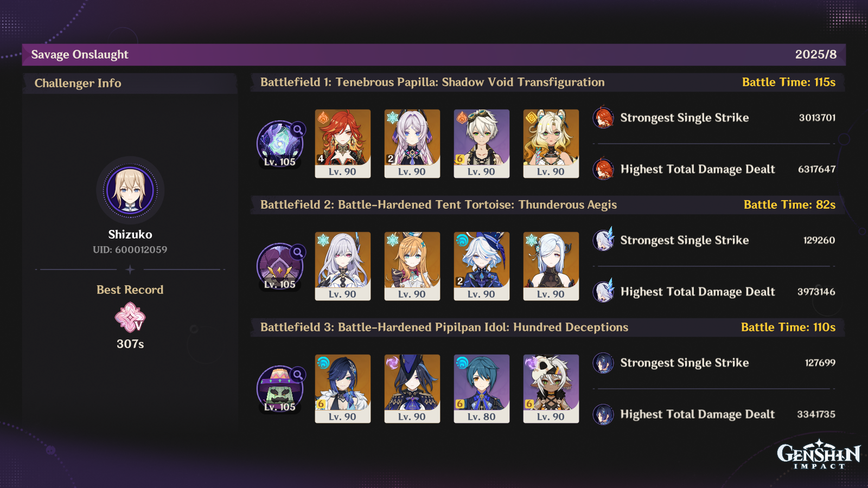Viewport: 868px width, 488px height.
Task: Inspect the Tenebrous Papilla boss icon
Action: [280, 144]
